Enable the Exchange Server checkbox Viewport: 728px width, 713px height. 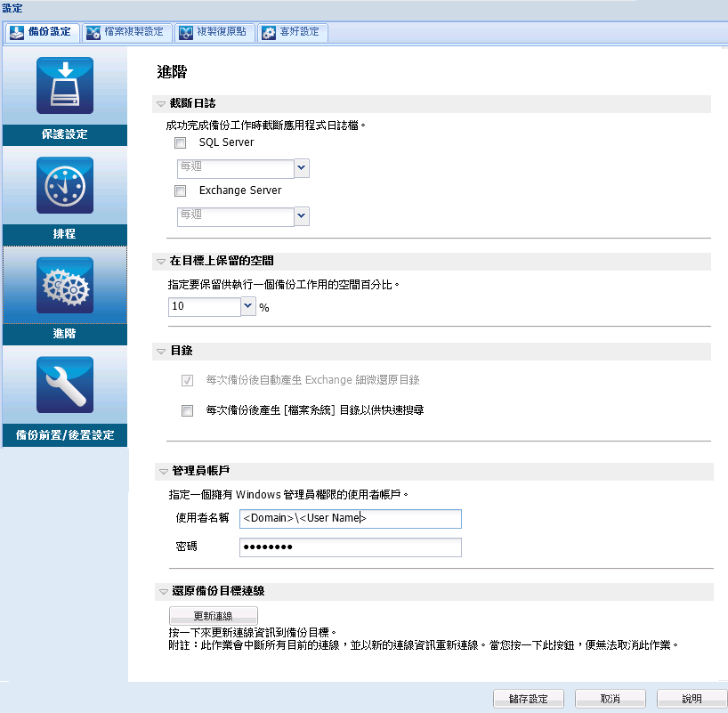click(x=180, y=190)
